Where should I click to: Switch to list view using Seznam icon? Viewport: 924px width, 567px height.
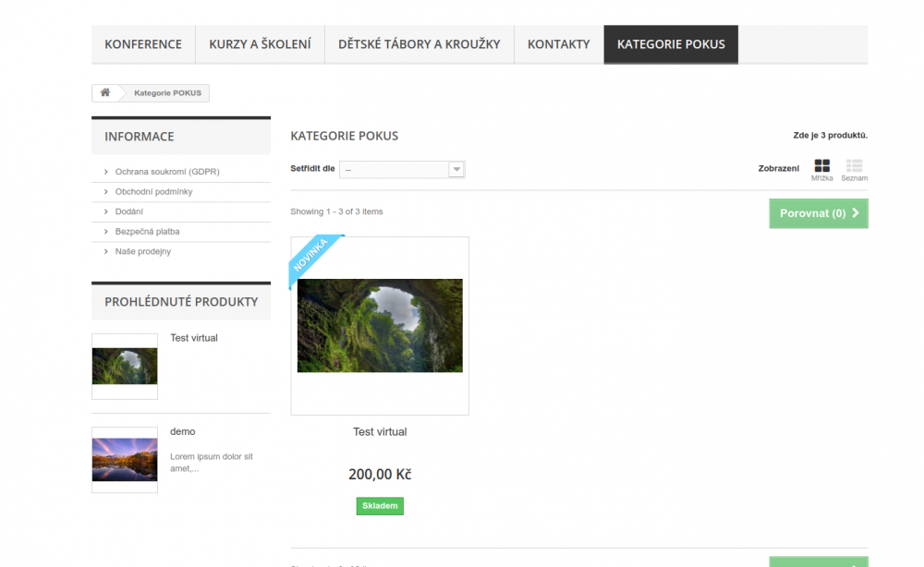pyautogui.click(x=854, y=166)
